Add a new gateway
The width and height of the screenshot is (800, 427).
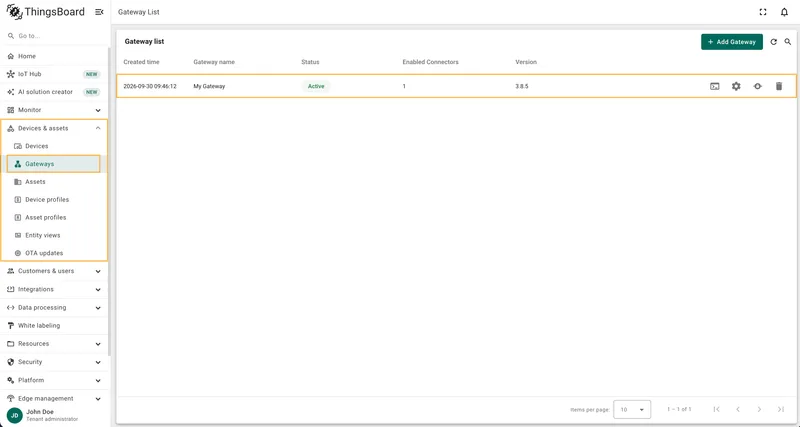coord(732,42)
